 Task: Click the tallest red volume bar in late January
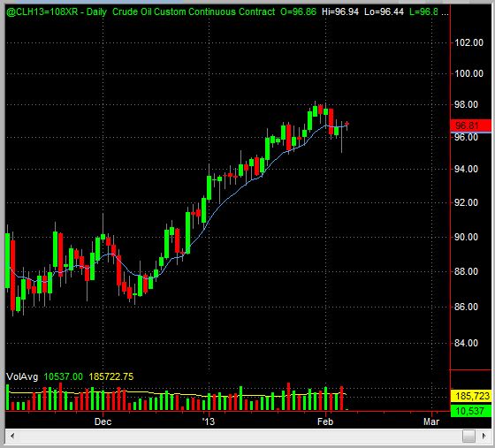[x=288, y=396]
